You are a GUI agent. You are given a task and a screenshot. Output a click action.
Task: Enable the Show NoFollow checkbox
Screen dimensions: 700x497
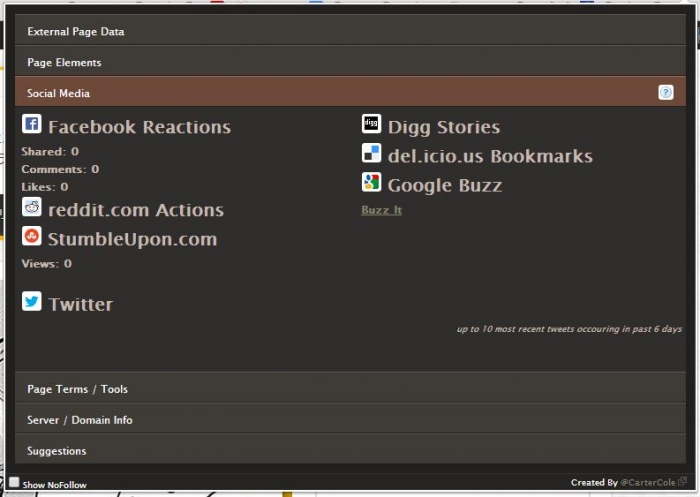point(14,482)
